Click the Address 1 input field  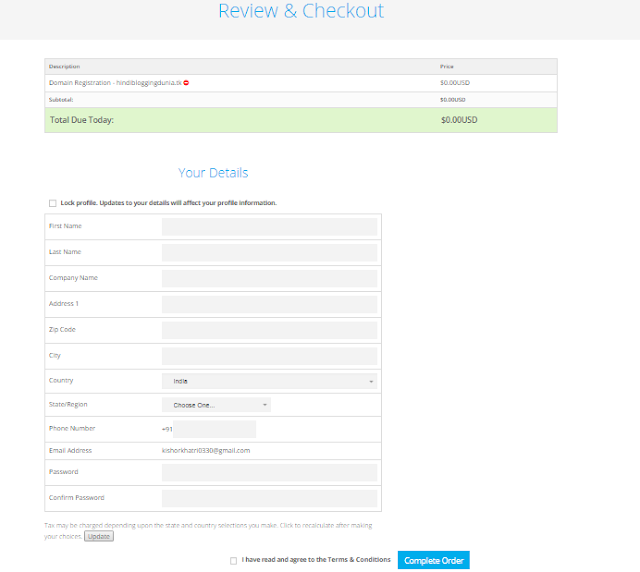(269, 304)
